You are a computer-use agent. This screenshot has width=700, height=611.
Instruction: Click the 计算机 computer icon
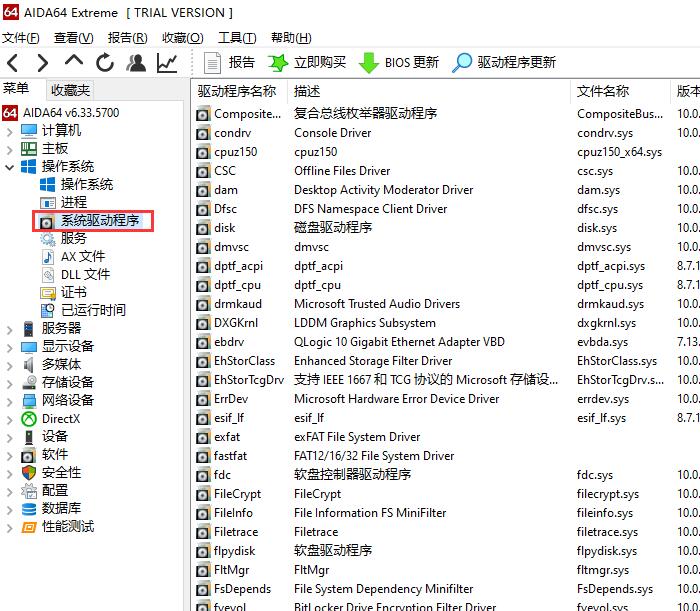29,131
